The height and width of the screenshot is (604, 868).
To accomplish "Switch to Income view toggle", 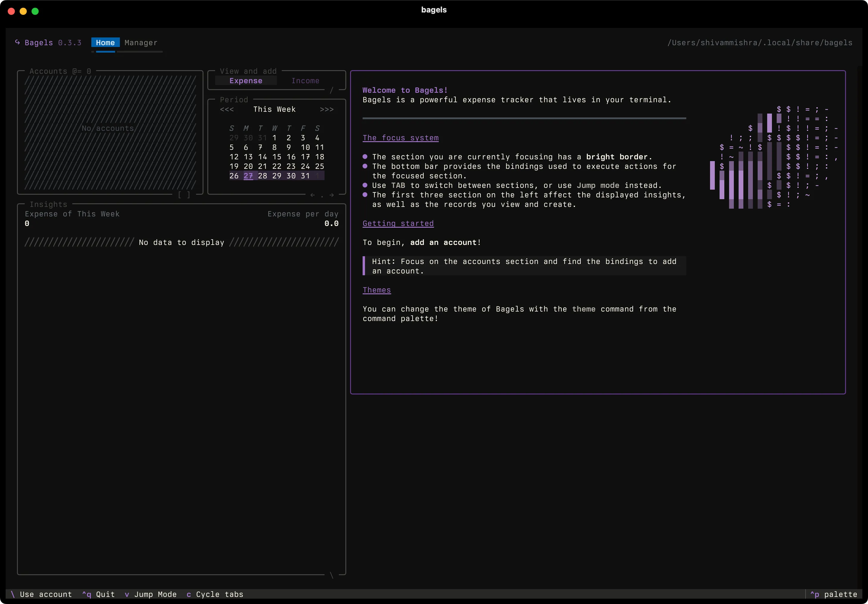I will [305, 81].
